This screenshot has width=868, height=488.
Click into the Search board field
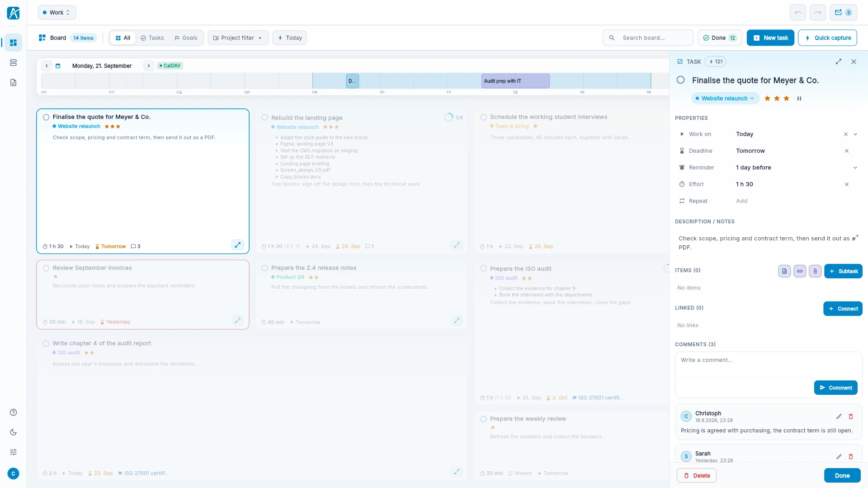(648, 38)
